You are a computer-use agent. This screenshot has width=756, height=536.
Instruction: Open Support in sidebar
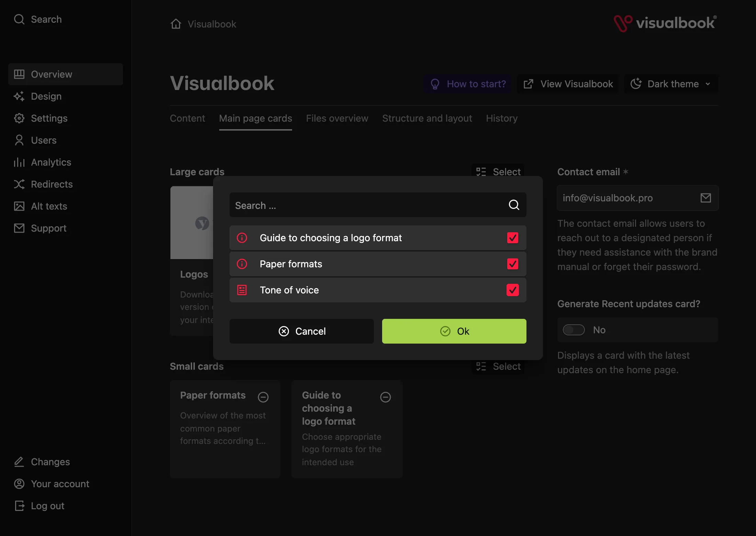65,228
